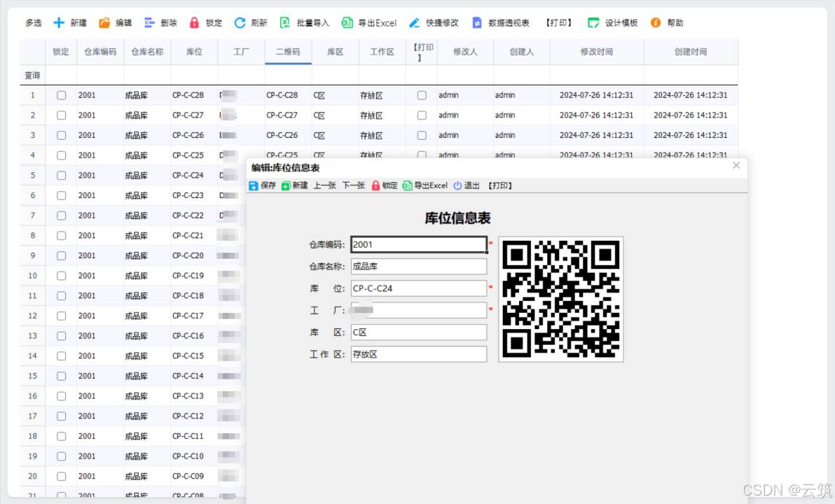Click 导出Excel icon in main toolbar
This screenshot has height=504, width=835.
347,23
